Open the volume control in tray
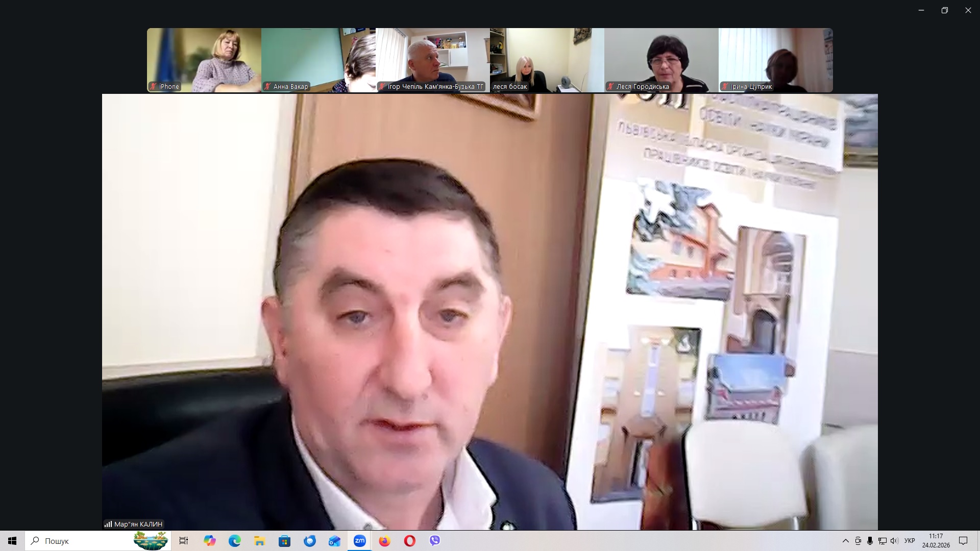The image size is (980, 551). 894,541
